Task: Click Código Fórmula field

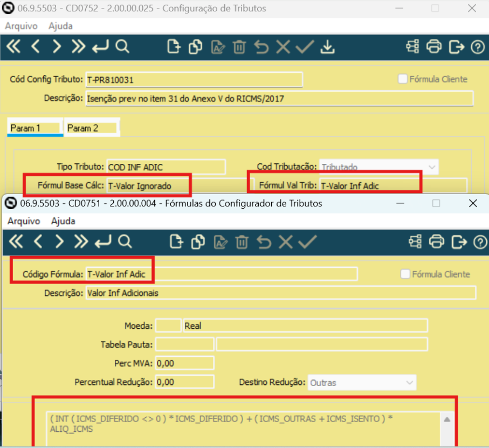Action: (x=222, y=274)
